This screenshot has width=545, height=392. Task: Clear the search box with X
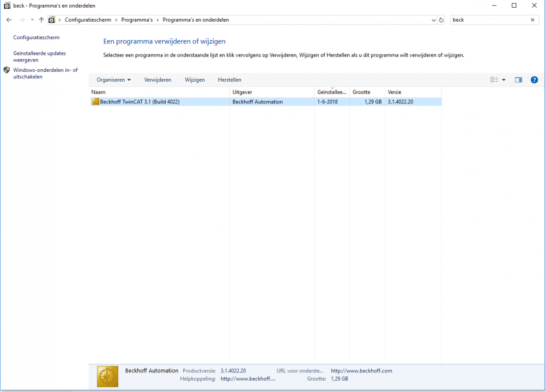(x=532, y=20)
